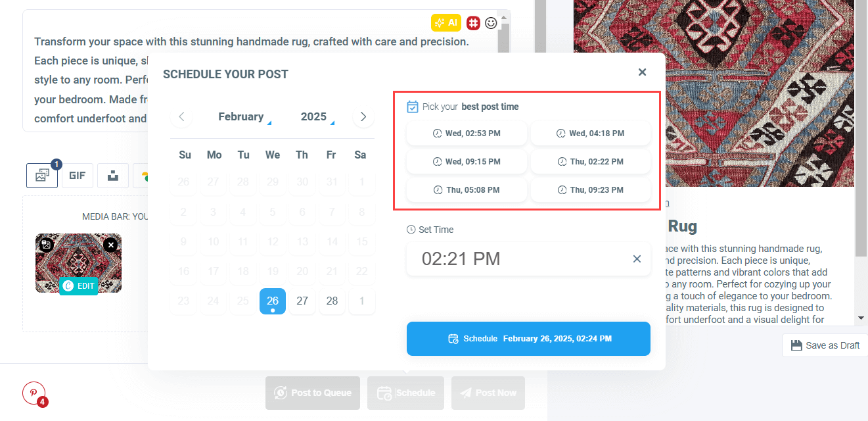Click inside the Set Time field
The height and width of the screenshot is (421, 868).
[x=513, y=259]
